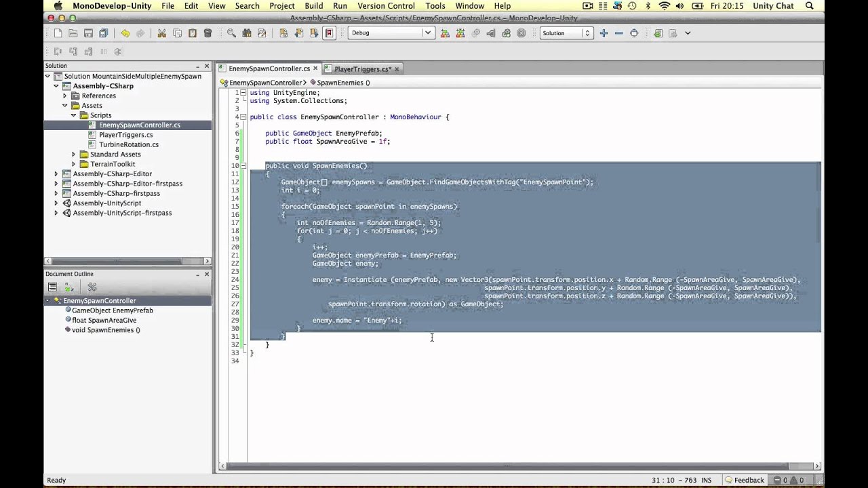Viewport: 868px width, 488px height.
Task: Toggle fold of using directives at line 1
Action: click(x=243, y=93)
